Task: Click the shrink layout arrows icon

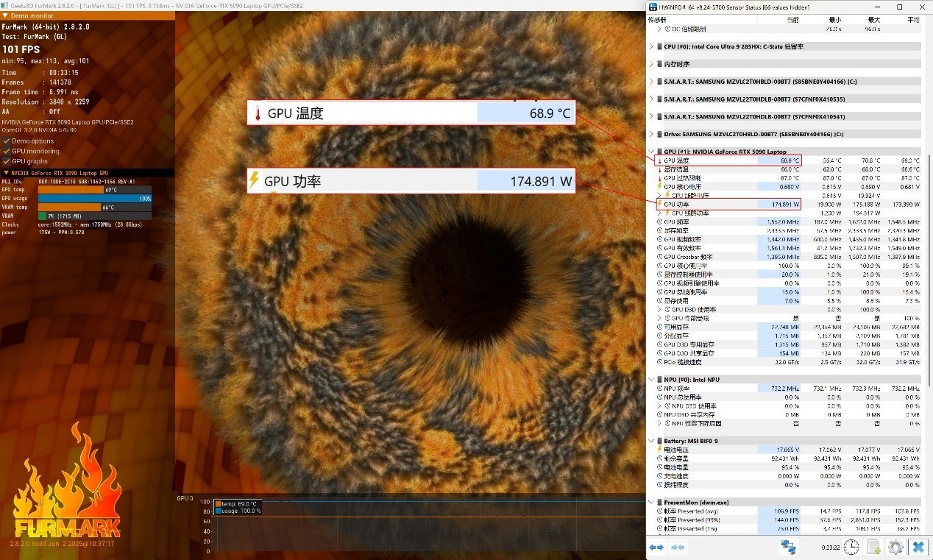Action: [x=678, y=547]
